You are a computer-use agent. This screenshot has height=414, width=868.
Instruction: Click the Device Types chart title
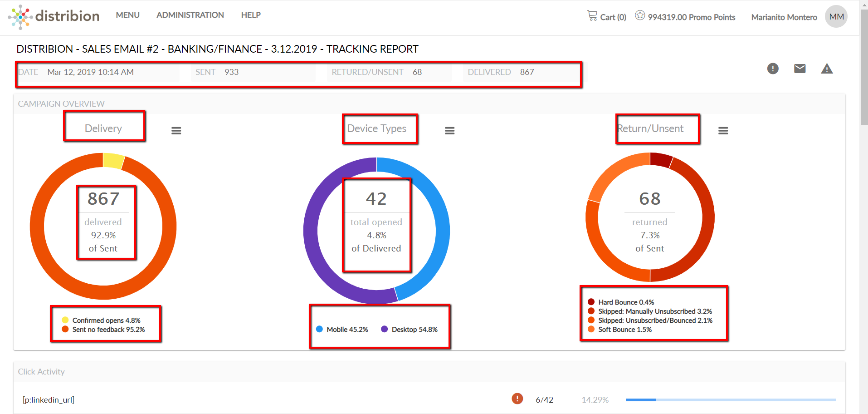377,128
